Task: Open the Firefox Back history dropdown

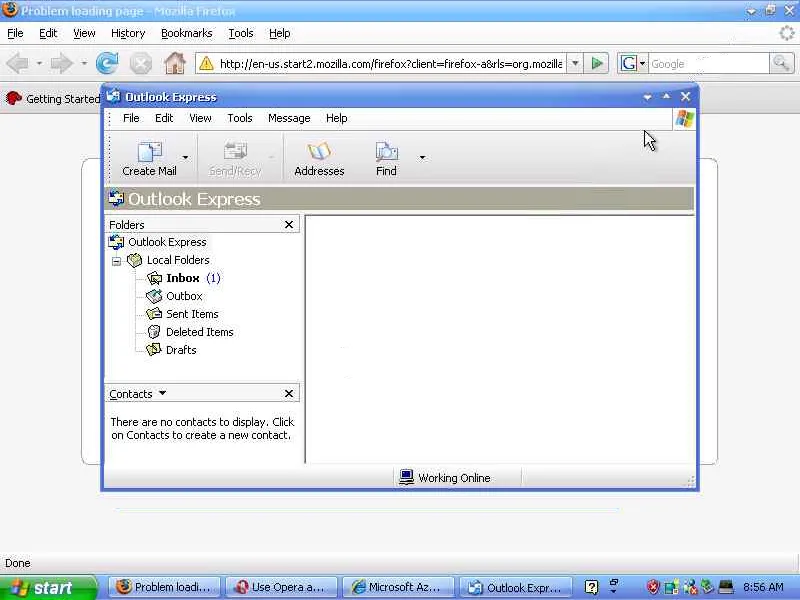Action: pyautogui.click(x=39, y=64)
